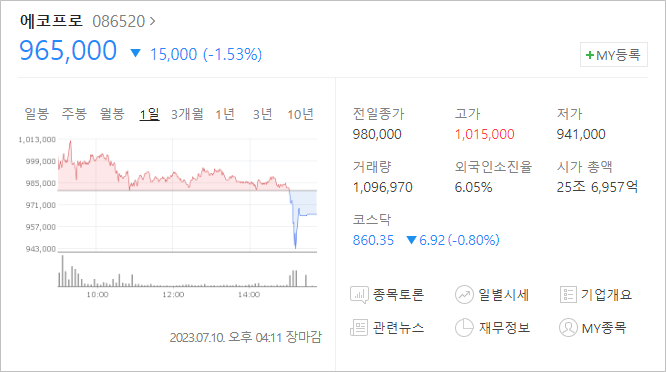Click the 재무정보 pie chart icon
This screenshot has width=666, height=372.
click(x=464, y=328)
